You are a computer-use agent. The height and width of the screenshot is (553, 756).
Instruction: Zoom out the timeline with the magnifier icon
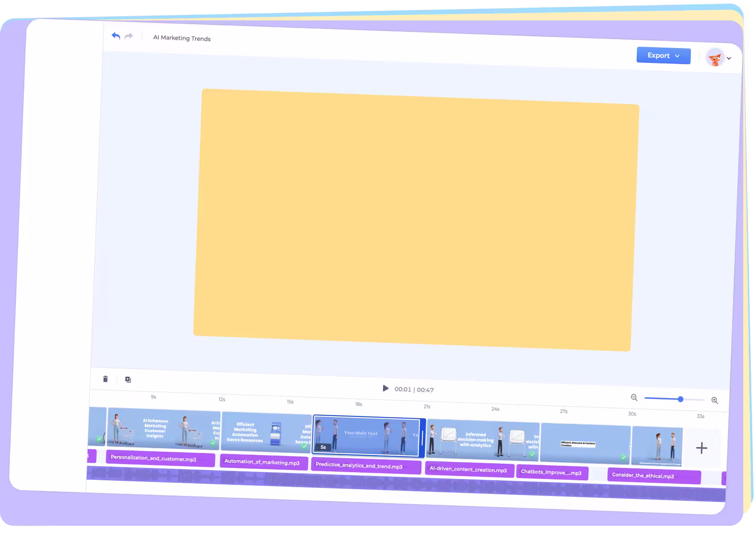(634, 397)
